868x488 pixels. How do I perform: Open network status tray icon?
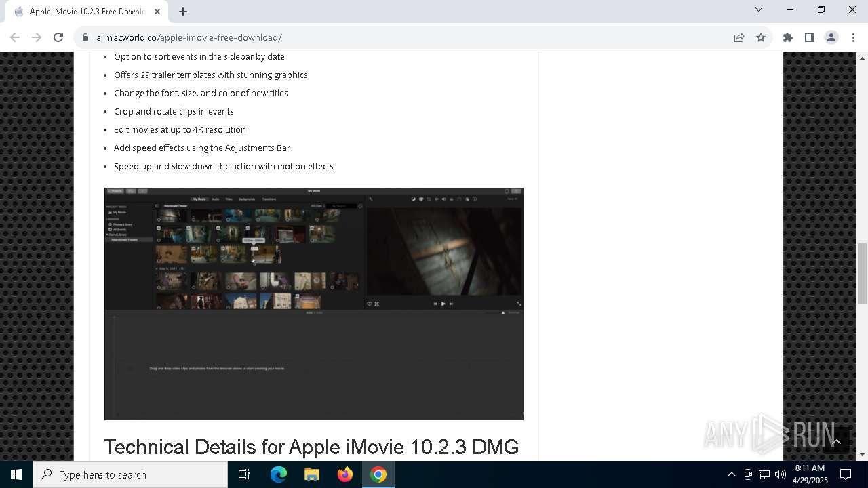764,474
